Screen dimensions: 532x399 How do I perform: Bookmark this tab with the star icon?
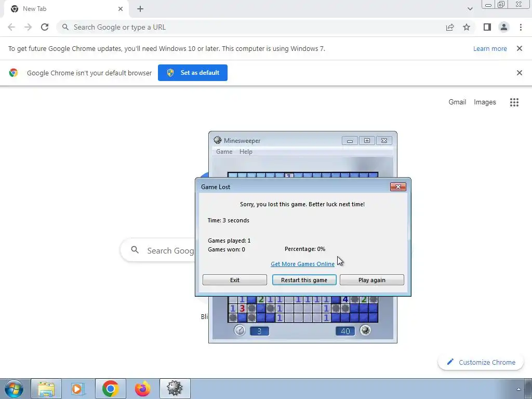pos(467,27)
